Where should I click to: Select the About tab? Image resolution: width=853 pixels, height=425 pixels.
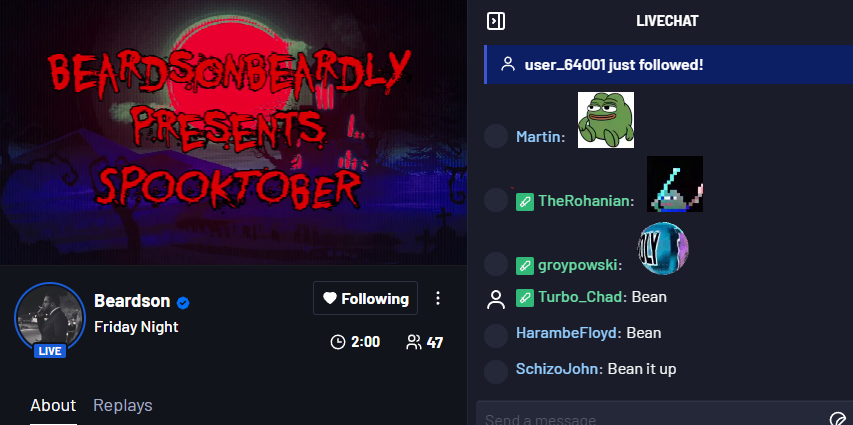pyautogui.click(x=53, y=405)
